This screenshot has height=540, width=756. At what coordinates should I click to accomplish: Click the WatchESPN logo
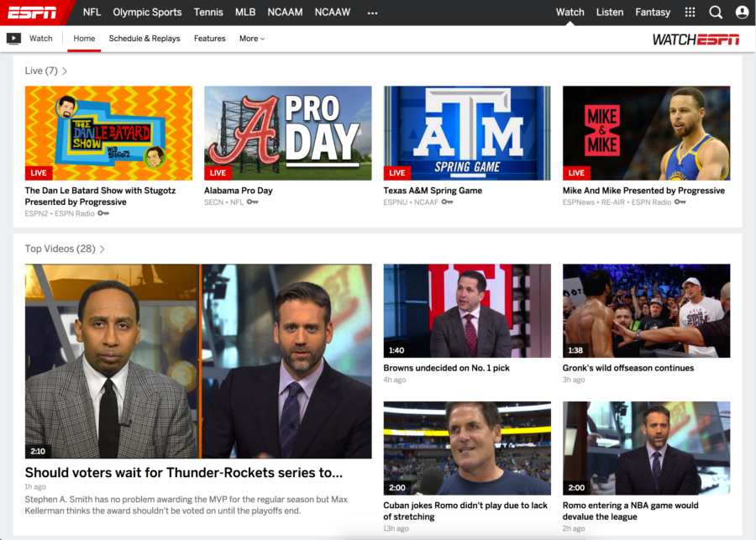pos(695,38)
